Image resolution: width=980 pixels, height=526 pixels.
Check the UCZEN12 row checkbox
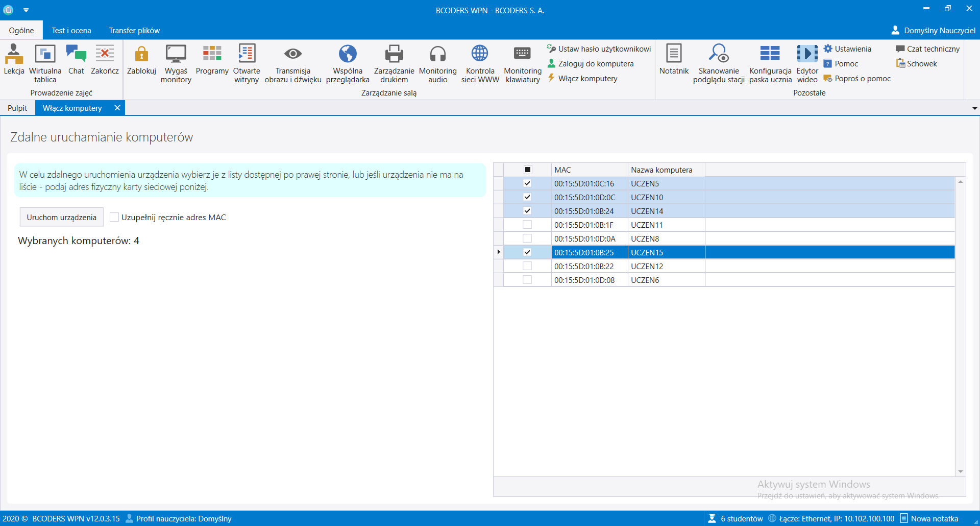(x=527, y=266)
